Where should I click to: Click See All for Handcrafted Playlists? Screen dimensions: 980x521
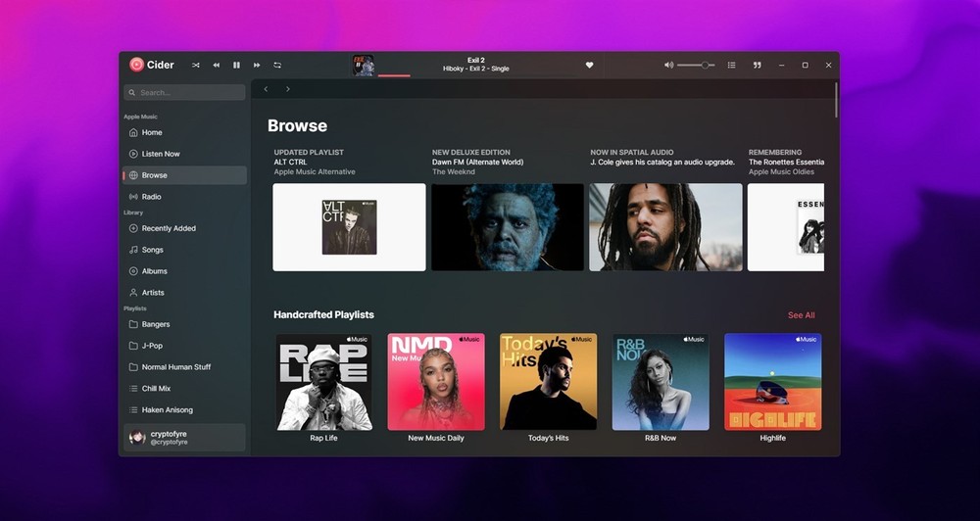tap(801, 315)
